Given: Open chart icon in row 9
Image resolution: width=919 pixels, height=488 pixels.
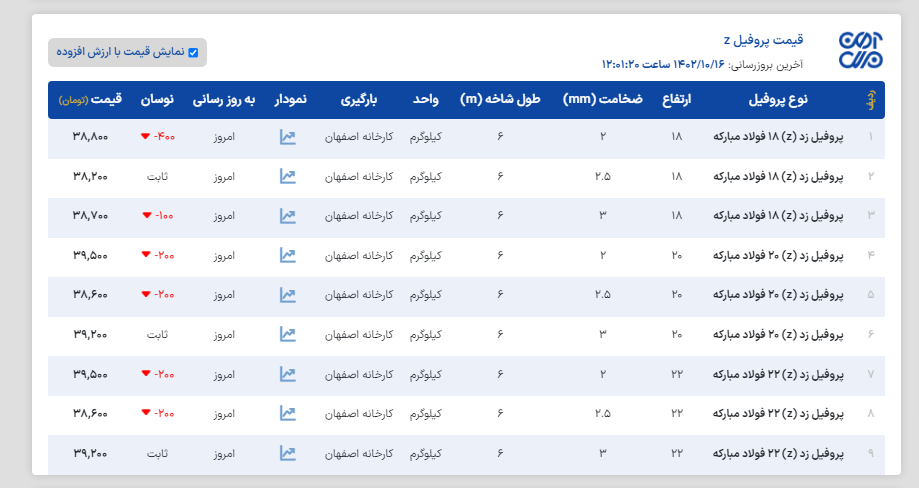Looking at the screenshot, I should pos(288,453).
